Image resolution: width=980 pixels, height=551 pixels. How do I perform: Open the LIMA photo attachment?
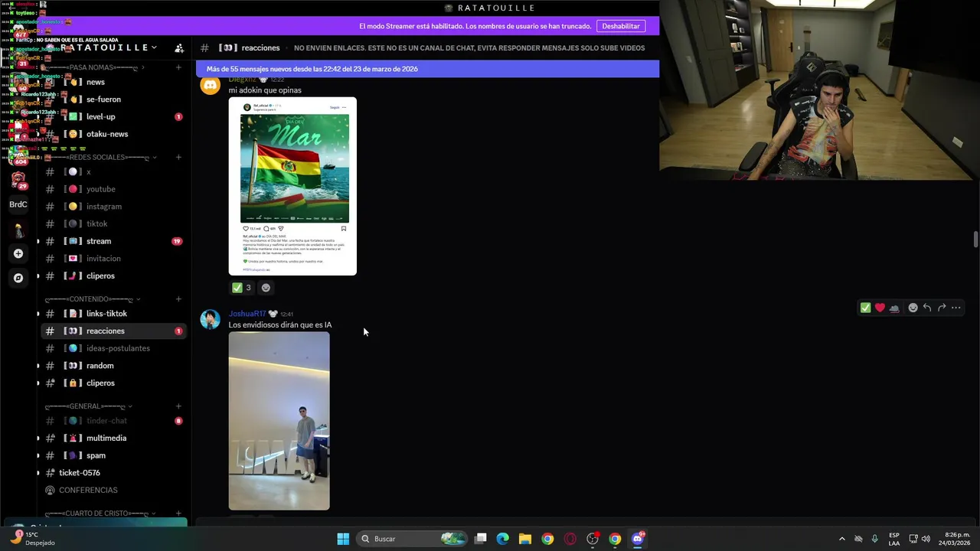coord(279,421)
